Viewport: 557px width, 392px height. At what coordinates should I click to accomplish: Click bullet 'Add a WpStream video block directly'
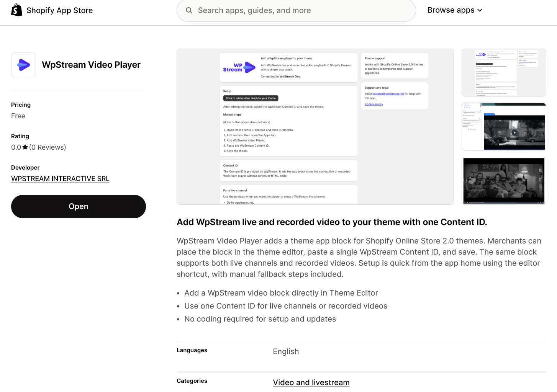pos(281,293)
